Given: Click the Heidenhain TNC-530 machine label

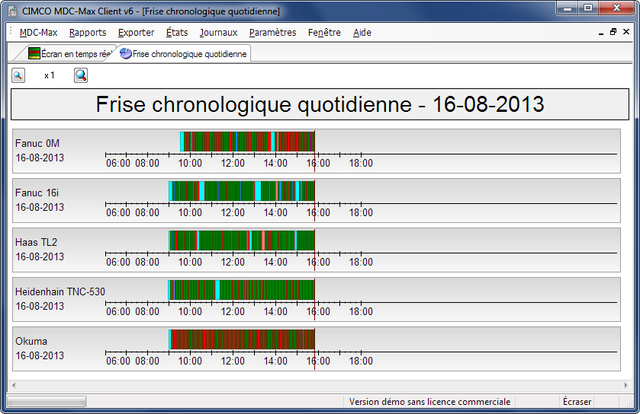Looking at the screenshot, I should click(60, 292).
